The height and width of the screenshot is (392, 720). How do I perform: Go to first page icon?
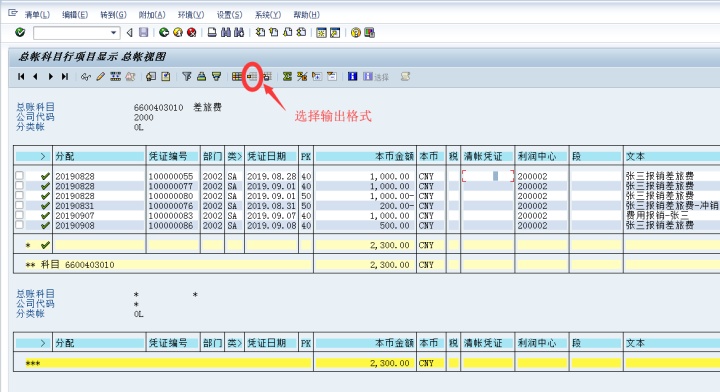[260, 33]
